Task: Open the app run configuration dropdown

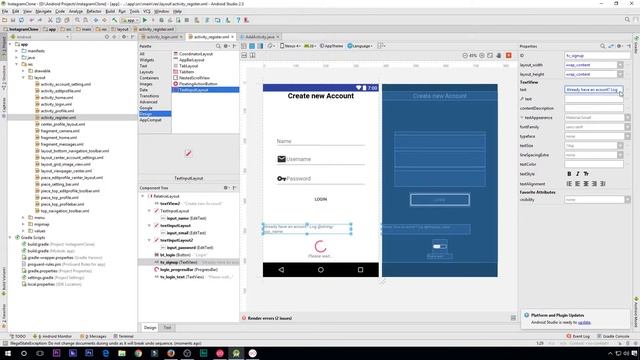Action: [x=130, y=20]
